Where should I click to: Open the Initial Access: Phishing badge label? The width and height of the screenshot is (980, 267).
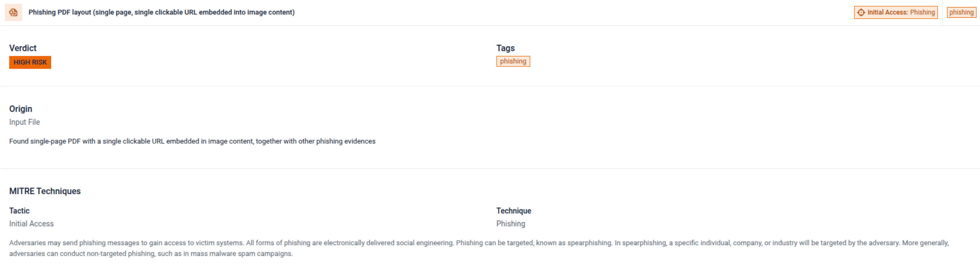click(901, 13)
